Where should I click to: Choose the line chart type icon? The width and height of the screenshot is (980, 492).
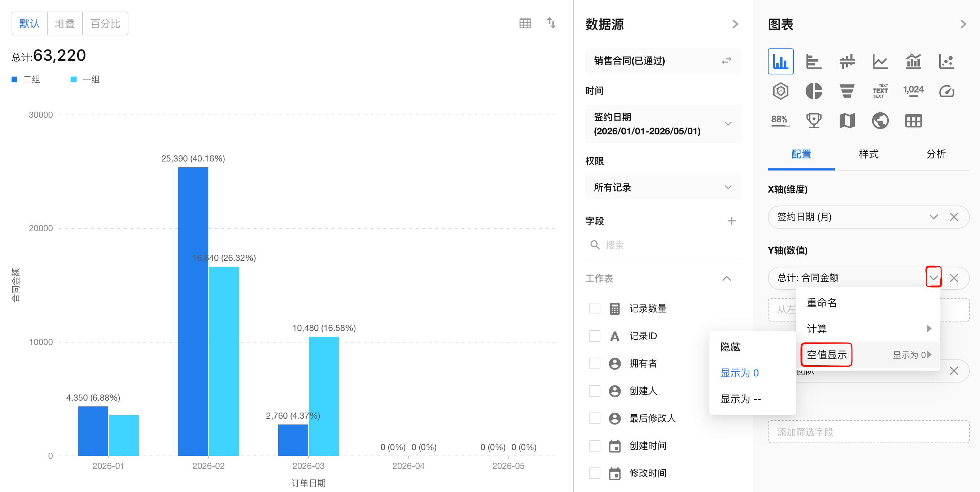click(880, 61)
